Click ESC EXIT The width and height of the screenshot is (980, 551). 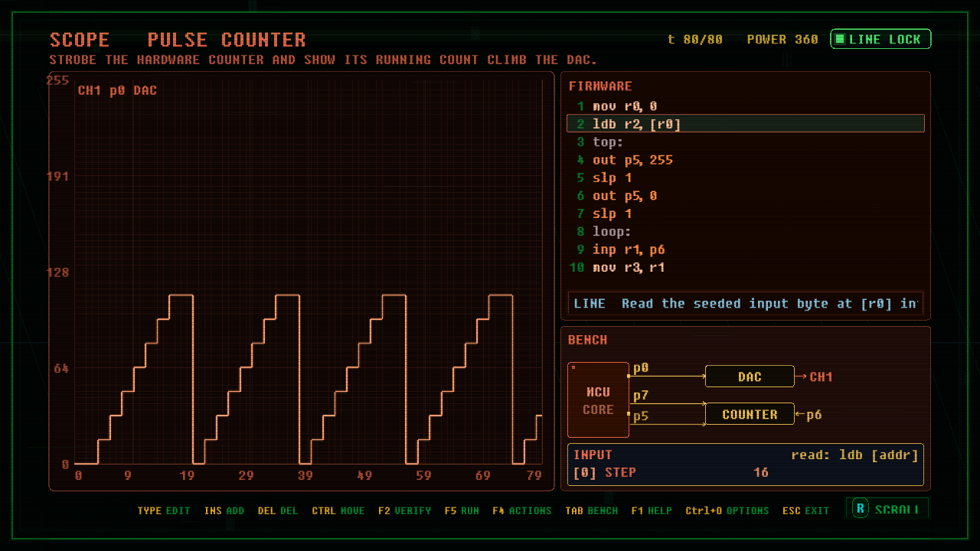[805, 510]
